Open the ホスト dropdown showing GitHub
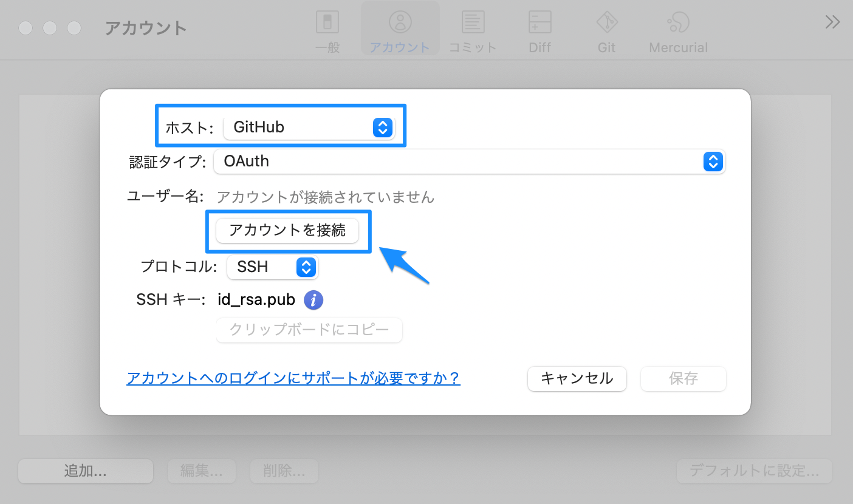The height and width of the screenshot is (504, 853). 381,127
